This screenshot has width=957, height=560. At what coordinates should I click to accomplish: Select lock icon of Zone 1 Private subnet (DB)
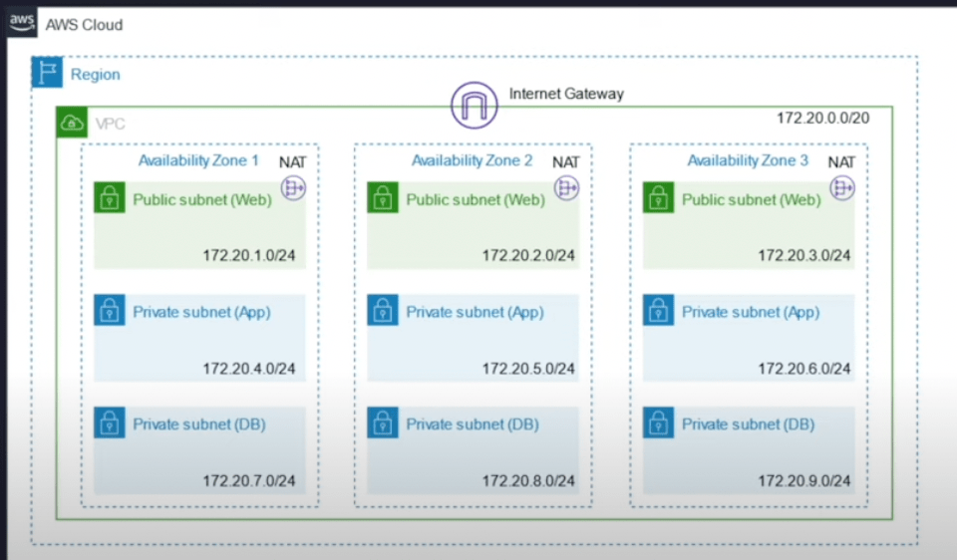point(109,422)
